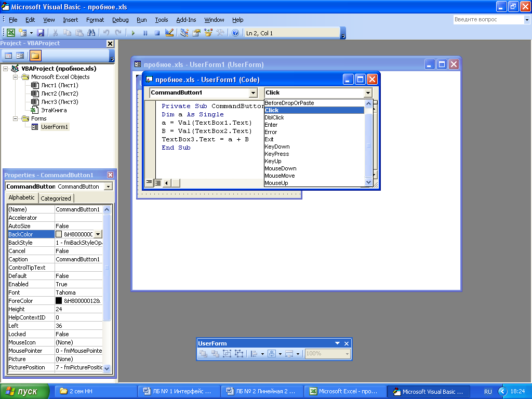This screenshot has height=399, width=532.
Task: Click Bring To Front icon on UserForm toolbar
Action: click(x=203, y=354)
